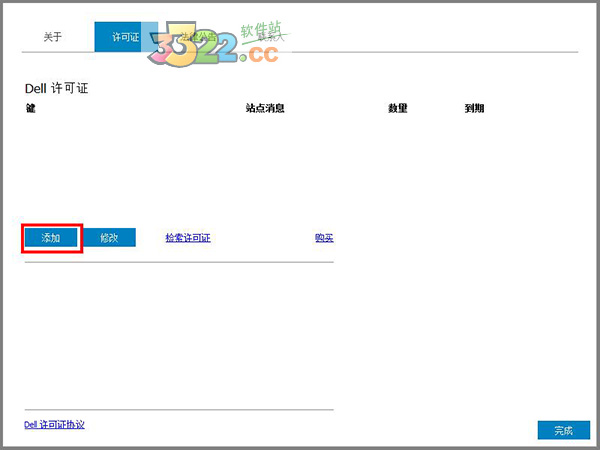This screenshot has height=450, width=600.
Task: Click the 完成 button
Action: click(x=564, y=430)
